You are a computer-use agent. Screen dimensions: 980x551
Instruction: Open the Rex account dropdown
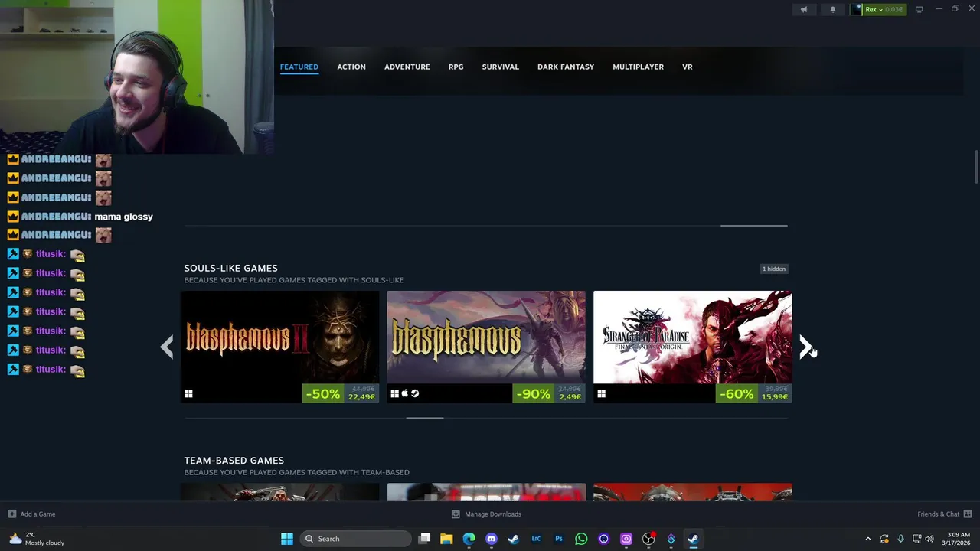coord(884,9)
